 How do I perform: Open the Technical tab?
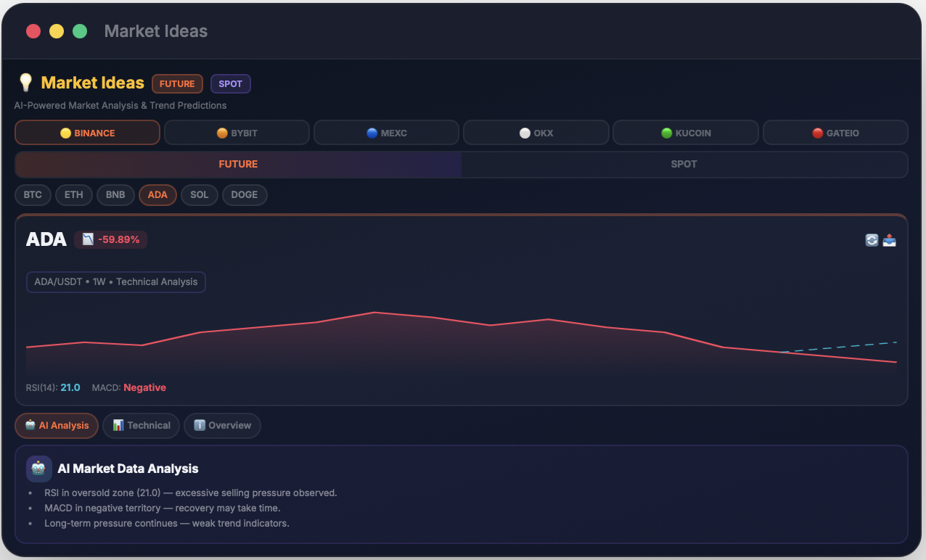pyautogui.click(x=141, y=425)
